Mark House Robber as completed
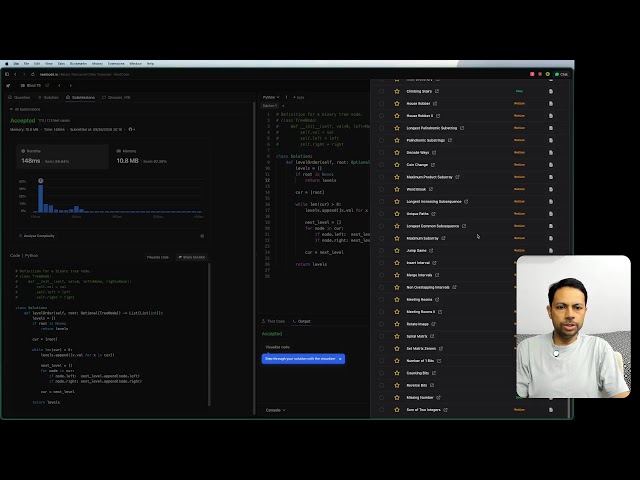640x480 pixels. point(381,103)
